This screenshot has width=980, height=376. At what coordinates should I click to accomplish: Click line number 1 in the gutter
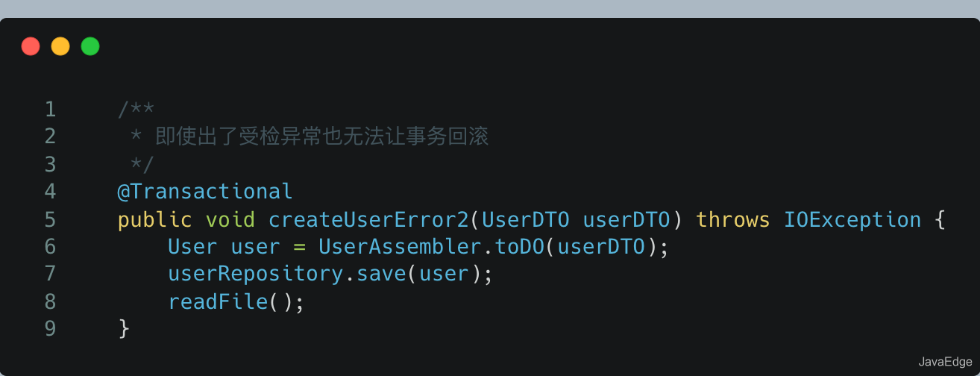pyautogui.click(x=50, y=110)
